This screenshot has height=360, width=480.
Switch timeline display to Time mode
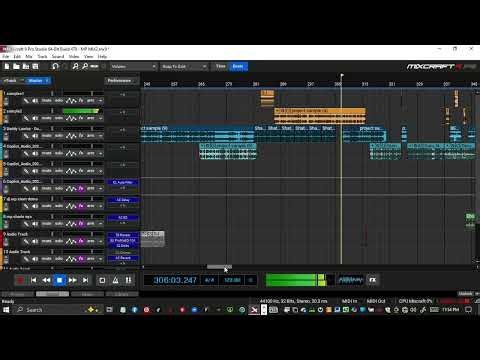click(x=221, y=66)
